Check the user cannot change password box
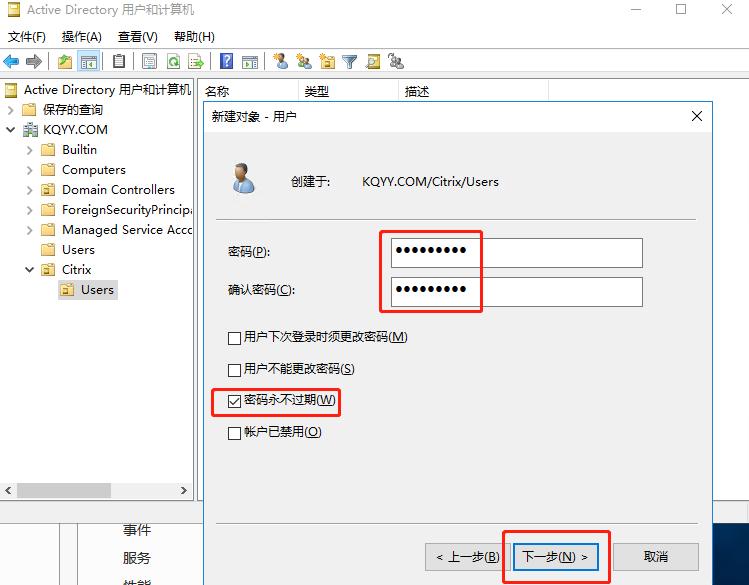The height and width of the screenshot is (585, 749). (x=235, y=370)
